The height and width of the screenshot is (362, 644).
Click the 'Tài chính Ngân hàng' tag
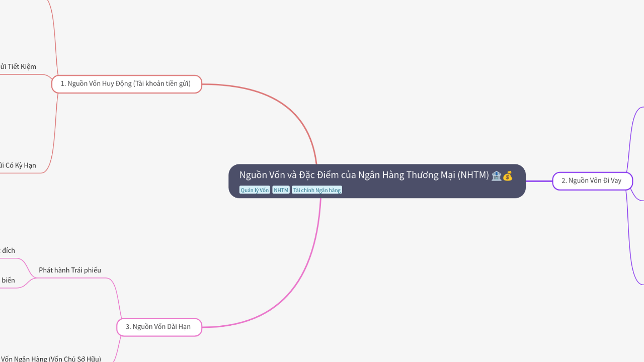point(317,190)
